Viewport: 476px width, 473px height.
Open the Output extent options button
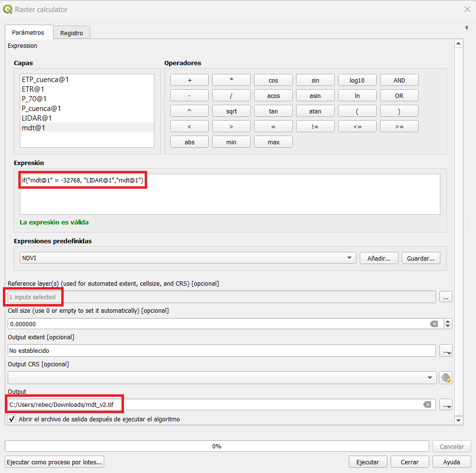446,351
